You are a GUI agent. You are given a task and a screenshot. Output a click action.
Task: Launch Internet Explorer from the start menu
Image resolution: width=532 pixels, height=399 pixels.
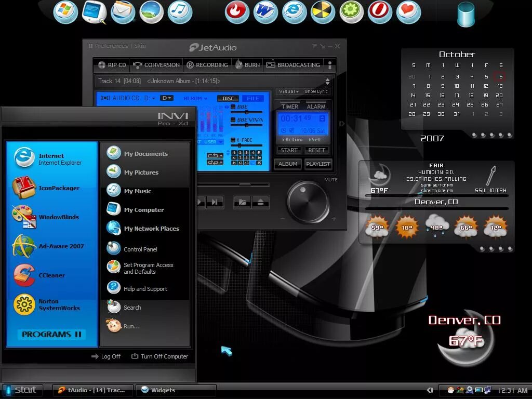click(x=51, y=159)
